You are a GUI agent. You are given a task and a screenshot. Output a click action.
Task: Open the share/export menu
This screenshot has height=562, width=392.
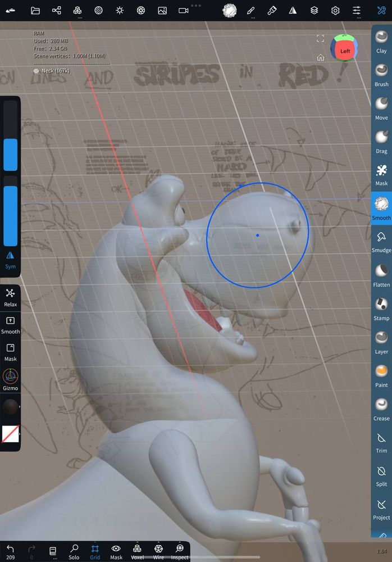click(56, 10)
